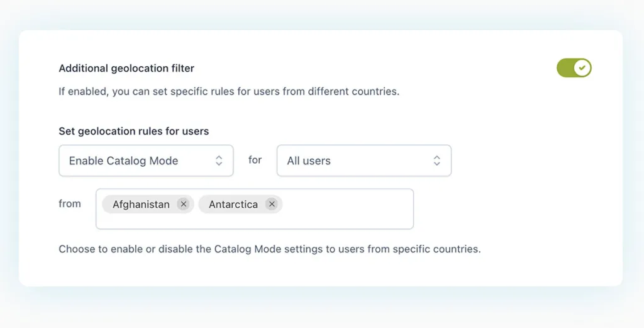Remove the Afghanistan country tag
The image size is (644, 328).
click(182, 204)
